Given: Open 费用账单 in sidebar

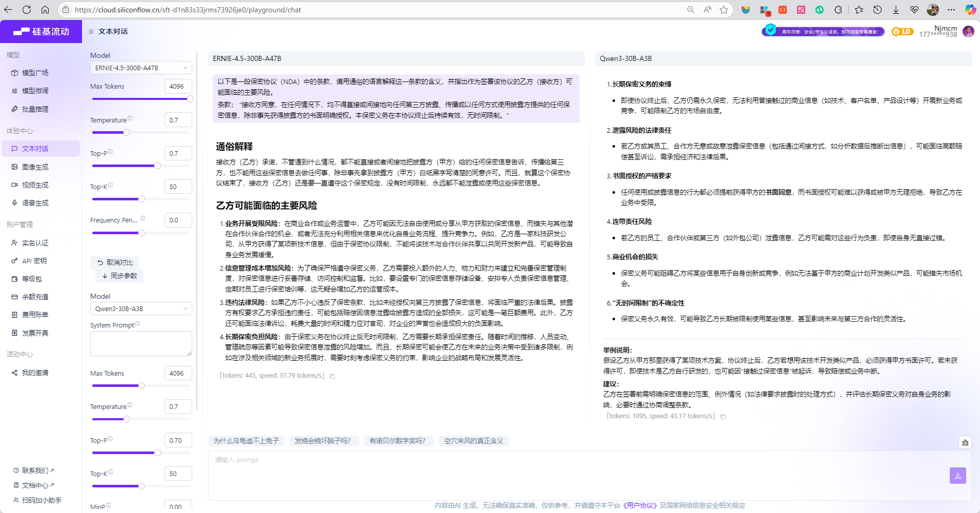Looking at the screenshot, I should tap(40, 315).
